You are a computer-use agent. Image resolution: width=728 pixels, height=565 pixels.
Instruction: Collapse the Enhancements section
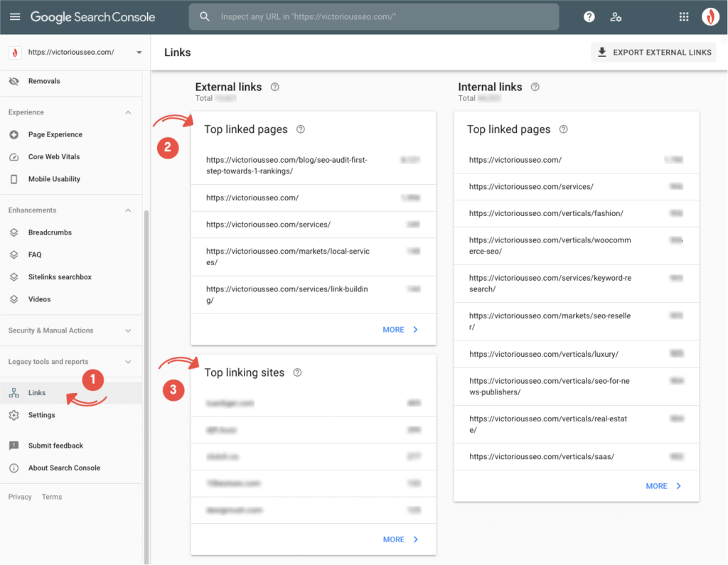(x=128, y=210)
